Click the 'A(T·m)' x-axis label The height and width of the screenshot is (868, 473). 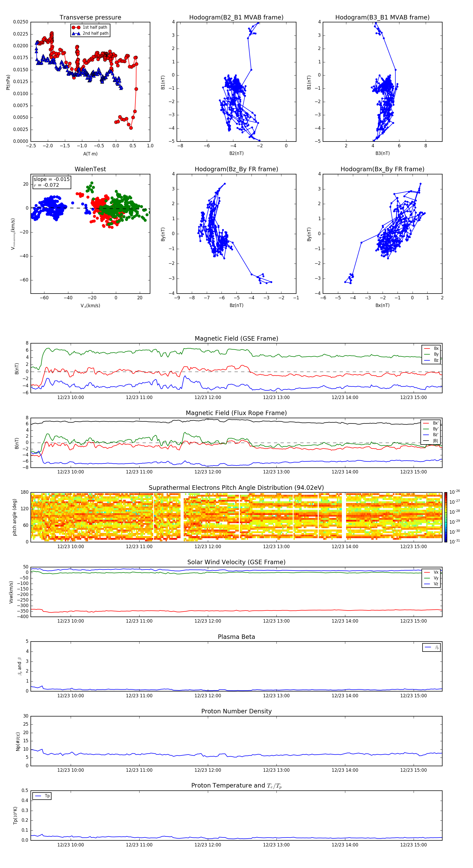click(x=90, y=154)
